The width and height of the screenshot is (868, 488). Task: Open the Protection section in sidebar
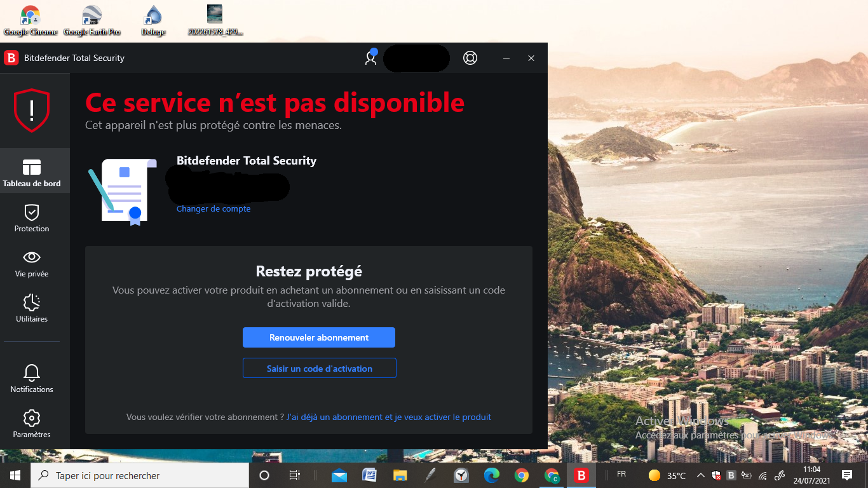point(32,218)
